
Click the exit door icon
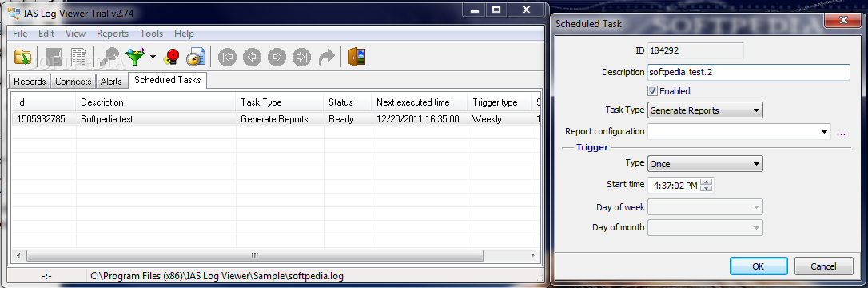[x=357, y=57]
